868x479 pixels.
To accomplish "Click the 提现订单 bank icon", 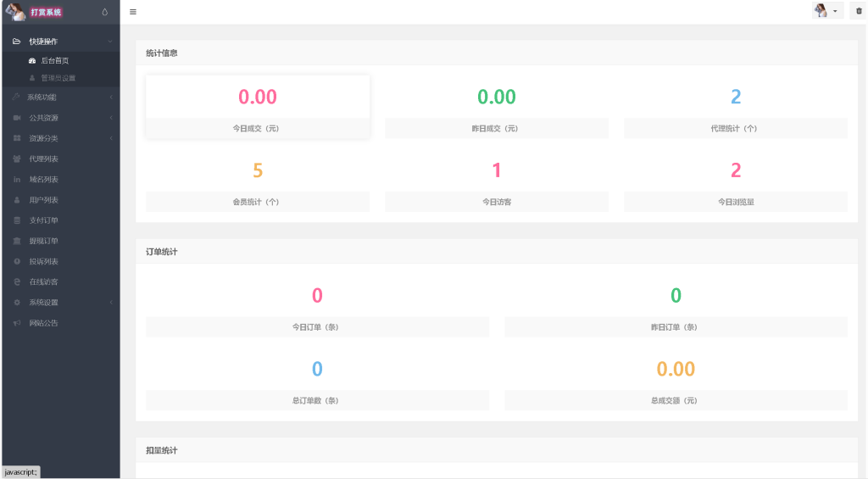I will pyautogui.click(x=17, y=241).
